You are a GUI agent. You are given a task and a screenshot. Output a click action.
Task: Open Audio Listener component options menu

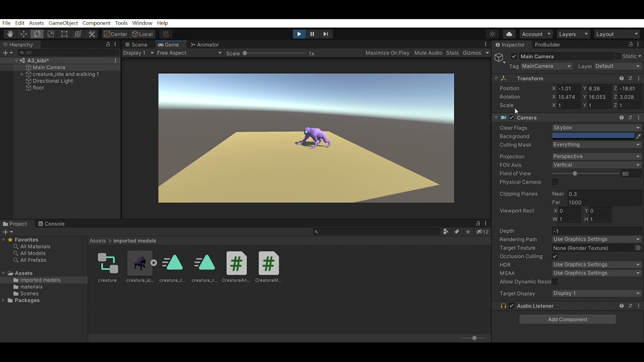(638, 306)
